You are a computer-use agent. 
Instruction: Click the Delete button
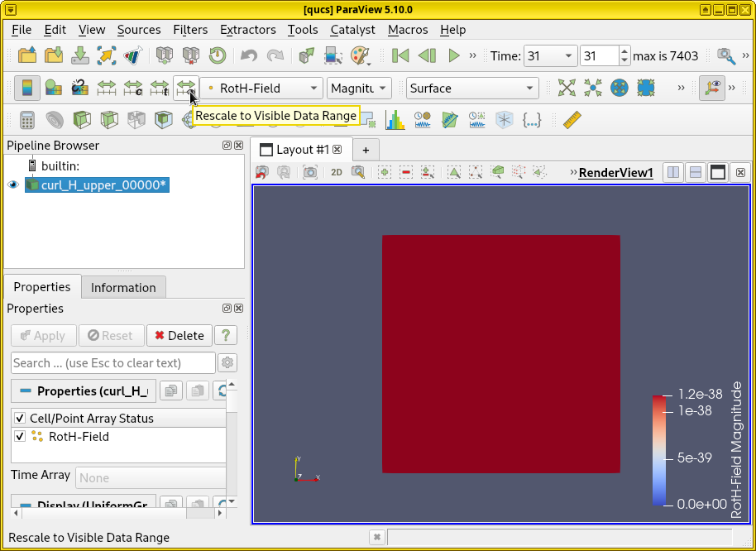(x=179, y=335)
